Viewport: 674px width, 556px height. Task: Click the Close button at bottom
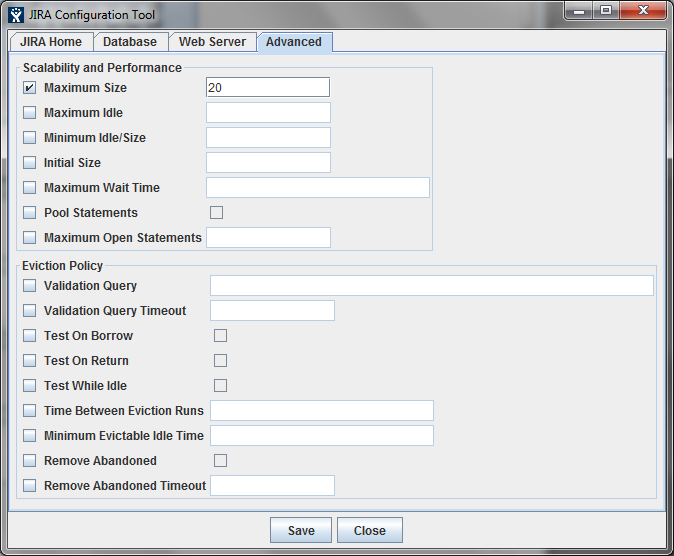tap(370, 530)
